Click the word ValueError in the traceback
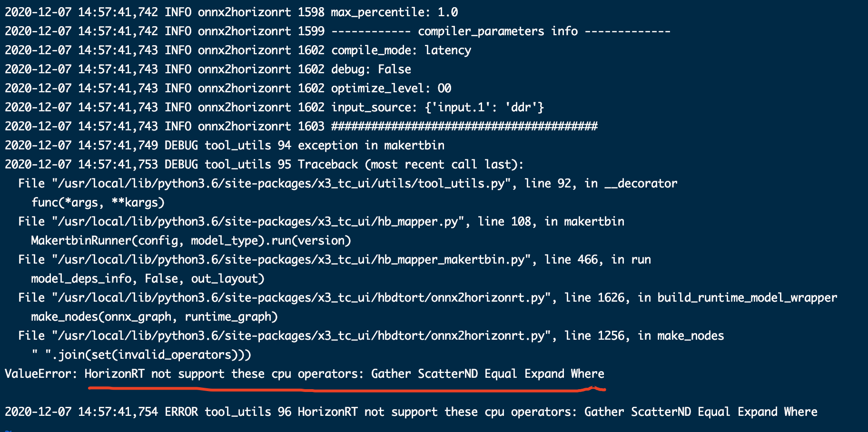The image size is (868, 432). tap(40, 374)
